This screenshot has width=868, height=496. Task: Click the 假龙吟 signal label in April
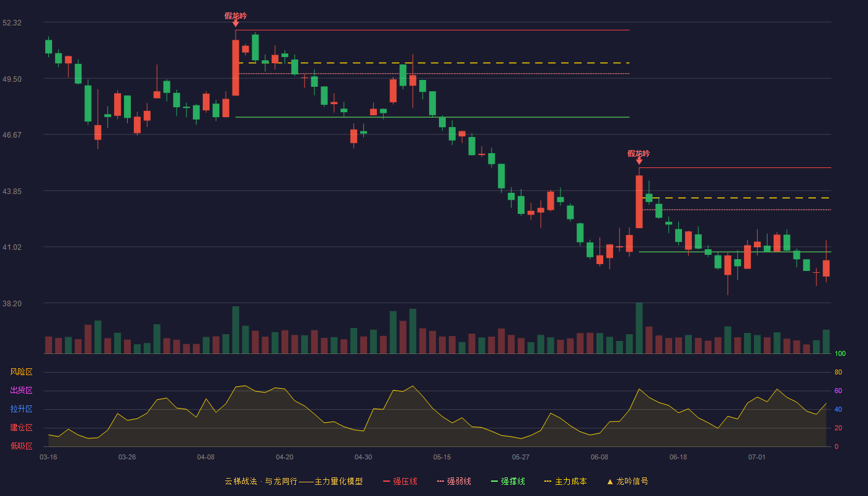[236, 16]
